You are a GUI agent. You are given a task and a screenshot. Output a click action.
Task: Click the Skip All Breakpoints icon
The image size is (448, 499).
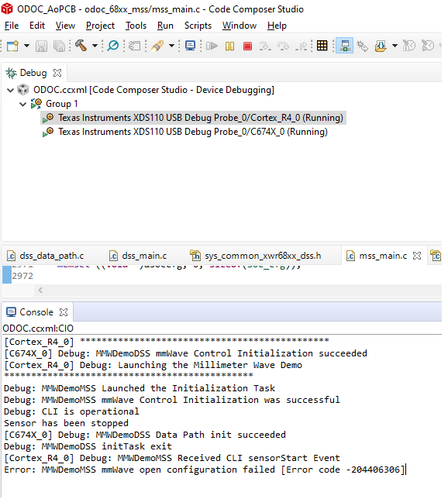point(112,46)
